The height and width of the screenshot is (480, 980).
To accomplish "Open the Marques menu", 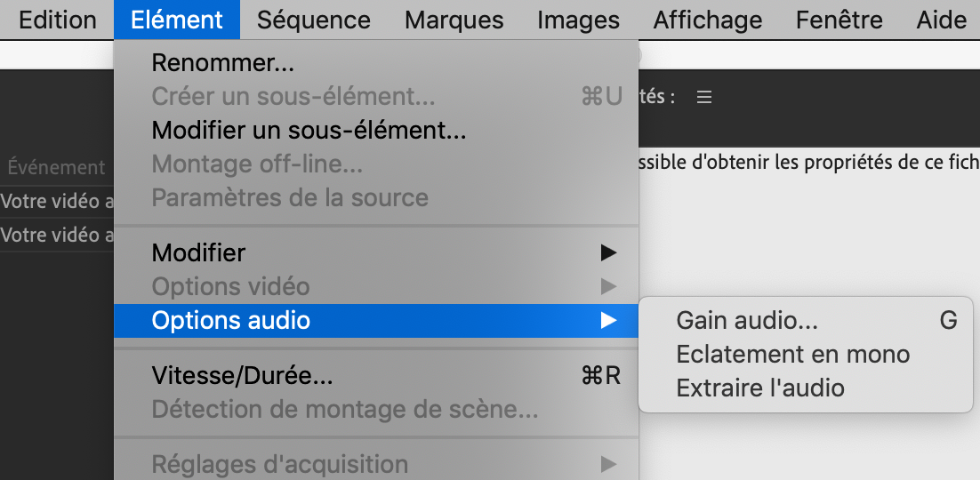I will coord(454,20).
